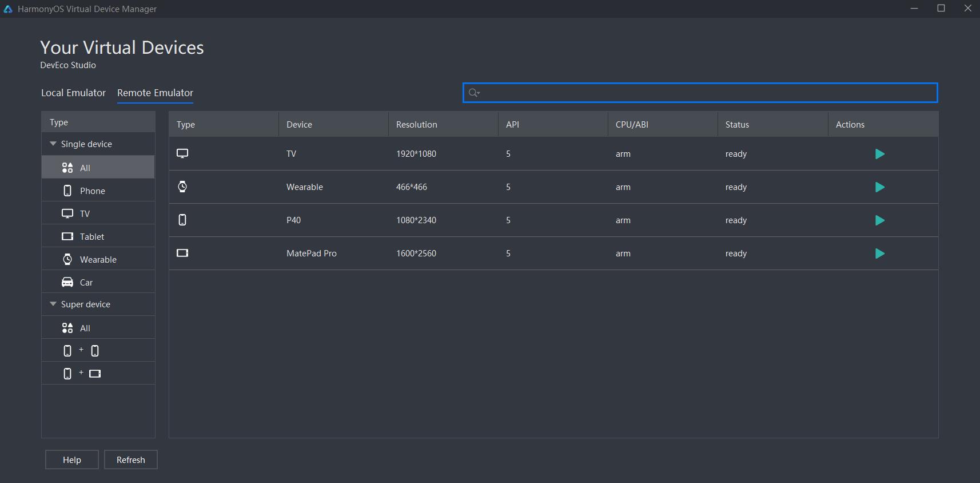
Task: Click the Refresh button
Action: (131, 460)
